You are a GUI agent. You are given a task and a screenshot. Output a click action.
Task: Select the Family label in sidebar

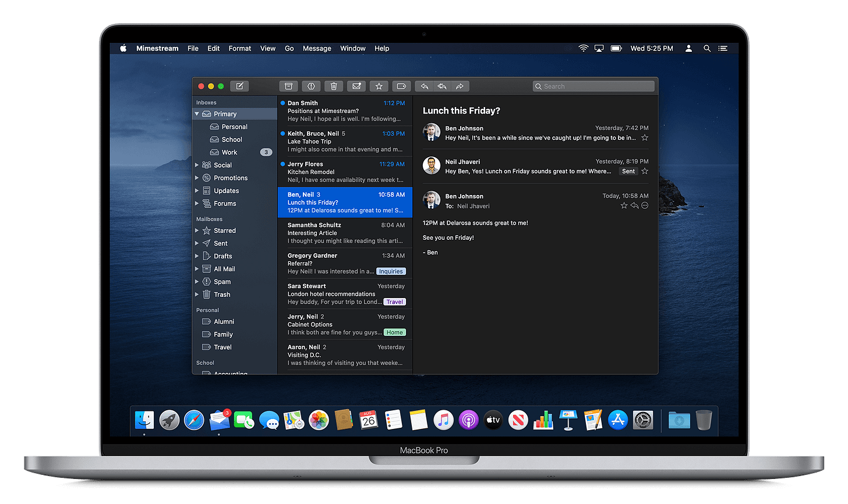235,335
